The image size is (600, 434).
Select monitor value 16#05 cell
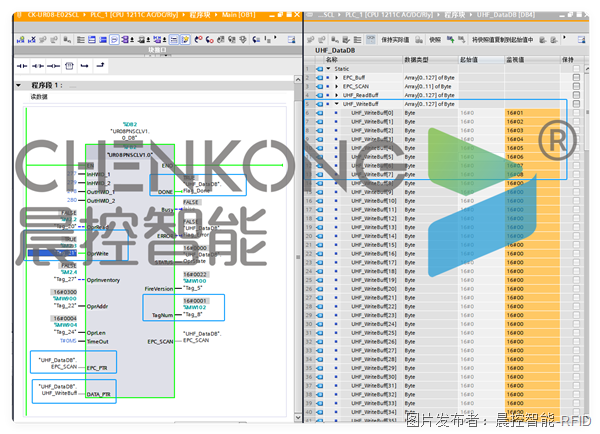point(532,148)
